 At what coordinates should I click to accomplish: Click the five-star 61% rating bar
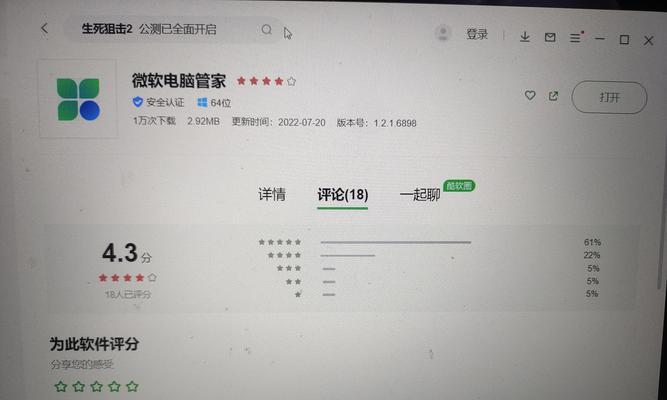(396, 242)
